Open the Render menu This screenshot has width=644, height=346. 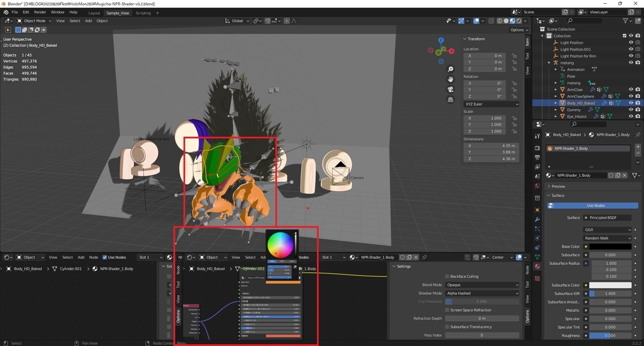(x=40, y=12)
